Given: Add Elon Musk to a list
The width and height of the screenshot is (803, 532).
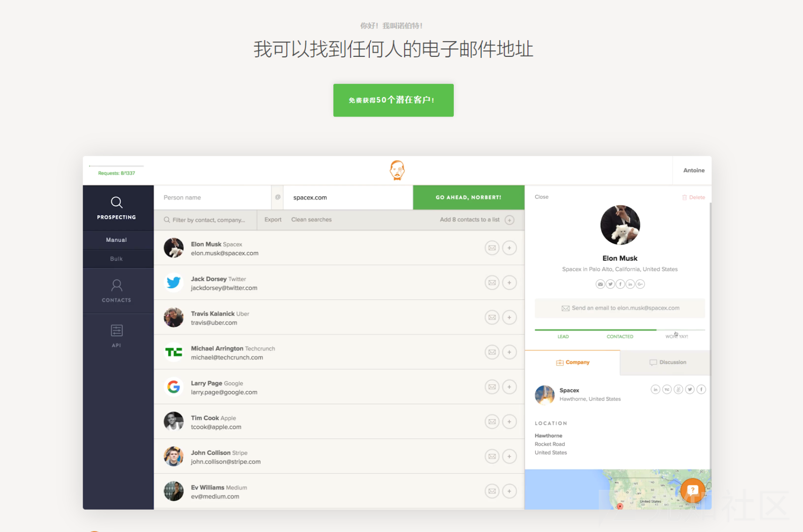Looking at the screenshot, I should pyautogui.click(x=509, y=248).
